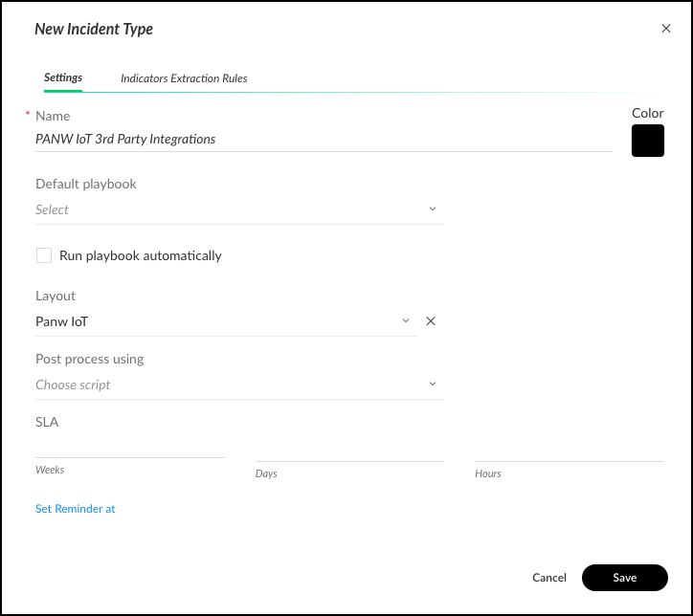
Task: Open the Layout dropdown chevron
Action: (406, 321)
